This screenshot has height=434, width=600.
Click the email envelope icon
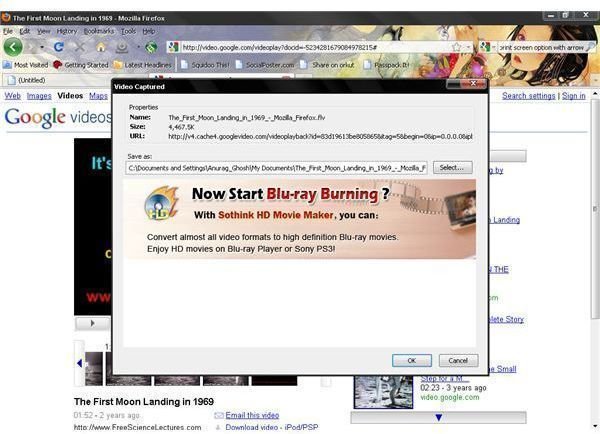219,415
